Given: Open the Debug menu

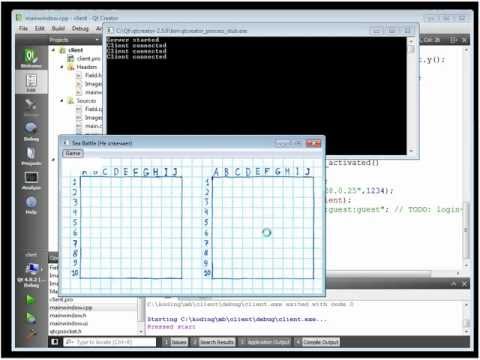Looking at the screenshot, I should pos(80,28).
